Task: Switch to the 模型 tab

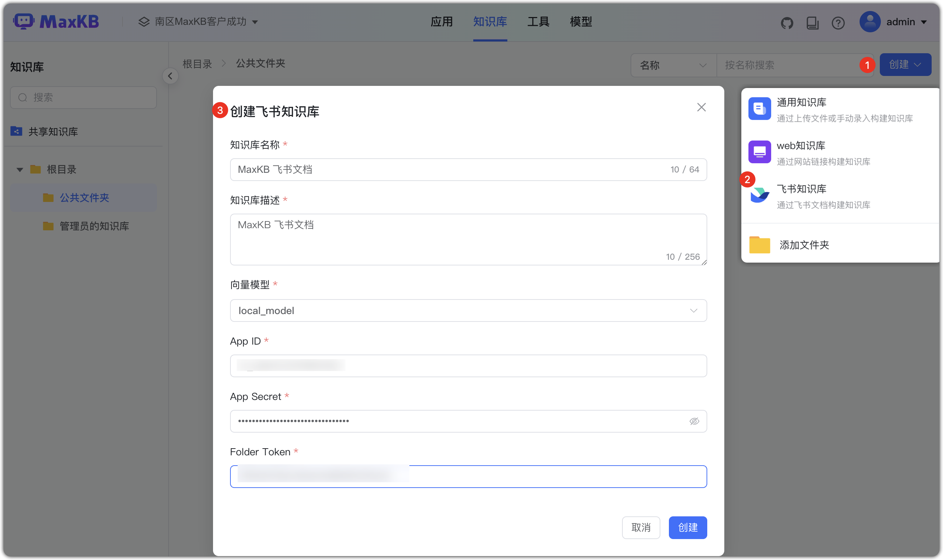Action: (580, 22)
